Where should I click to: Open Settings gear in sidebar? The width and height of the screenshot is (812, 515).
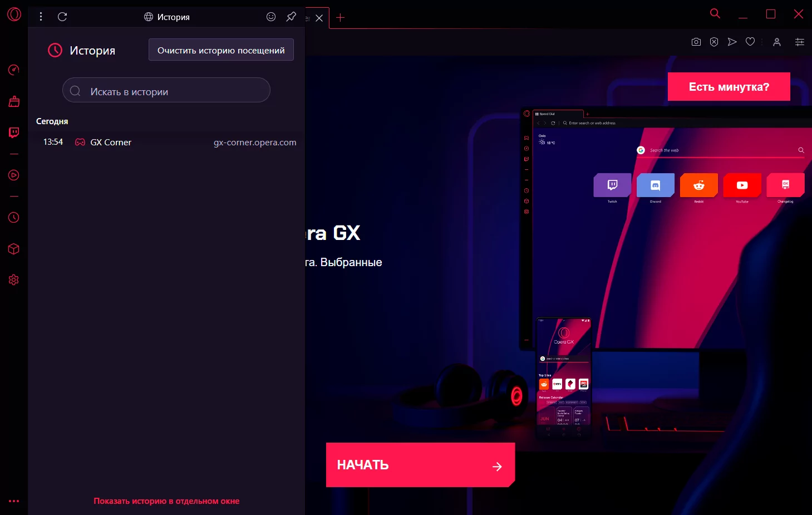(14, 280)
